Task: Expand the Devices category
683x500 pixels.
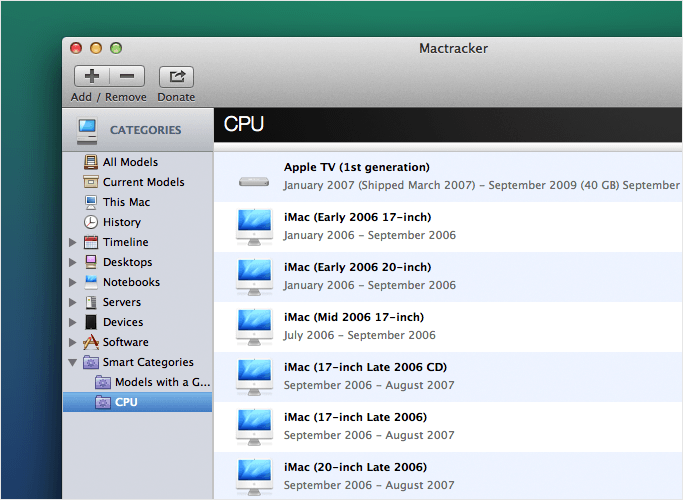Action: click(x=73, y=322)
